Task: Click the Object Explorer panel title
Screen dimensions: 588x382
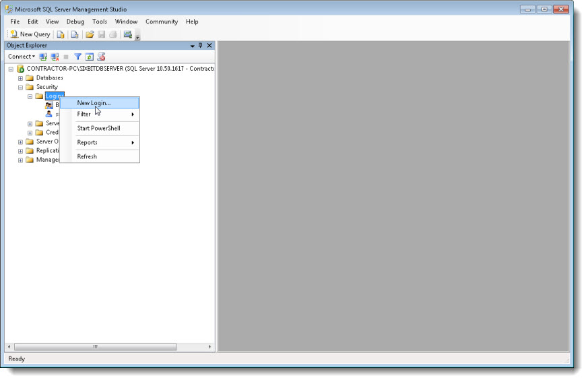Action: pyautogui.click(x=27, y=45)
